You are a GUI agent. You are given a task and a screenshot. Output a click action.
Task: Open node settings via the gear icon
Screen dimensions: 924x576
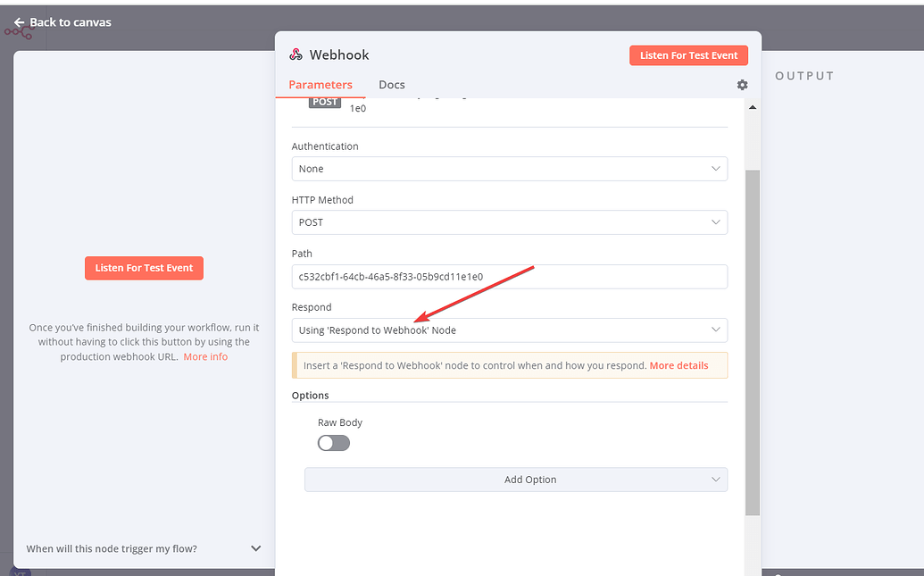pyautogui.click(x=742, y=85)
